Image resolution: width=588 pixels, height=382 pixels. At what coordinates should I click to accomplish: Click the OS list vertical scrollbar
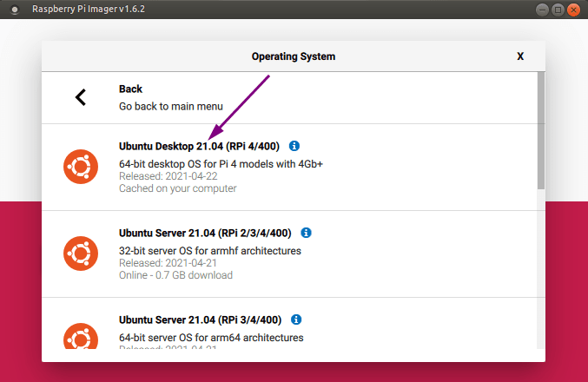pos(540,130)
